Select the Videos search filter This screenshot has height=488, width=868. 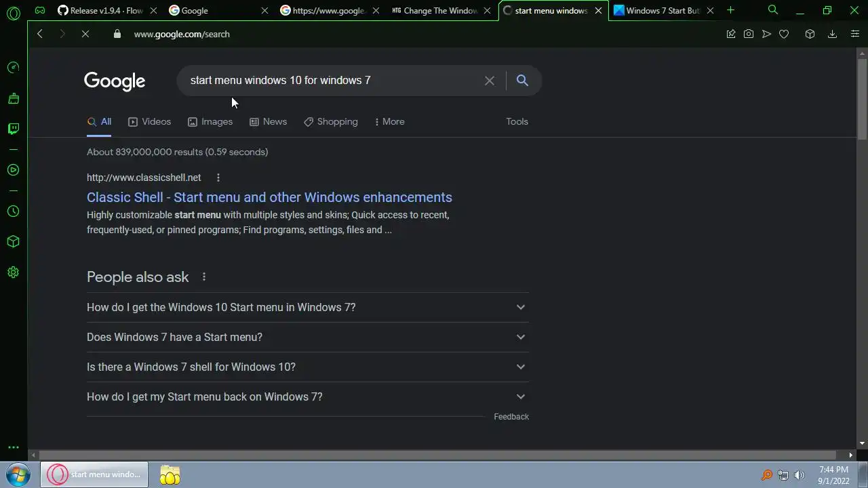(150, 121)
